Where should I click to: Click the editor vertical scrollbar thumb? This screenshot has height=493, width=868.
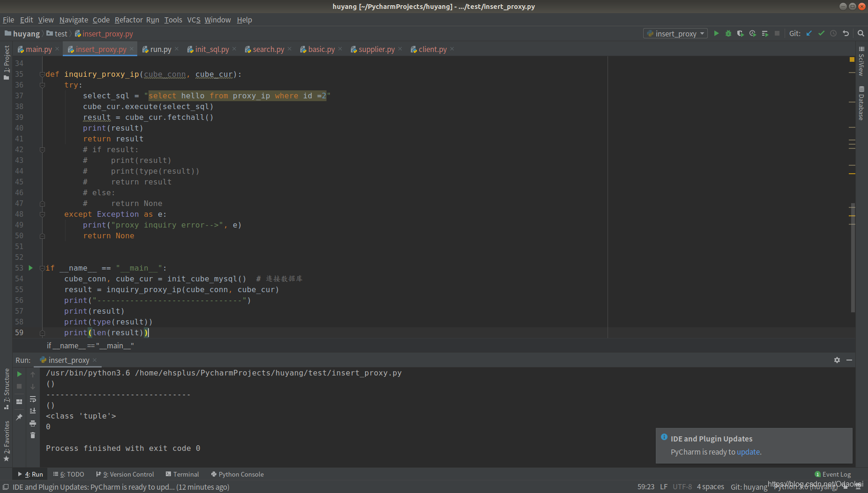click(853, 258)
